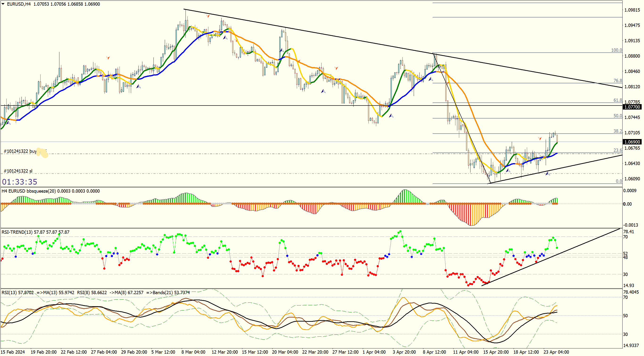
Task: Click the Fibonacci 38.2 level label
Action: (x=617, y=131)
